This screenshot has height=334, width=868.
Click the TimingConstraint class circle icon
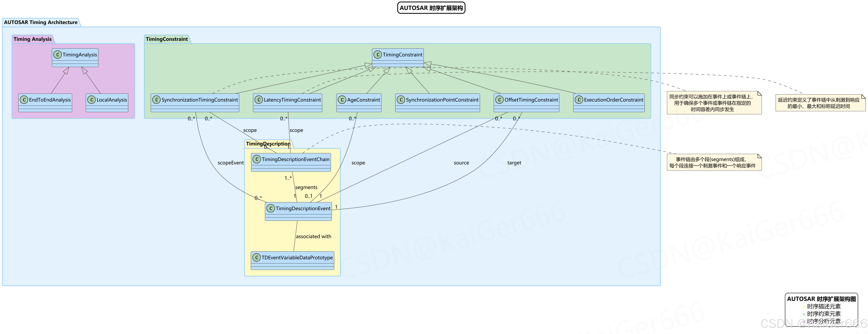378,55
